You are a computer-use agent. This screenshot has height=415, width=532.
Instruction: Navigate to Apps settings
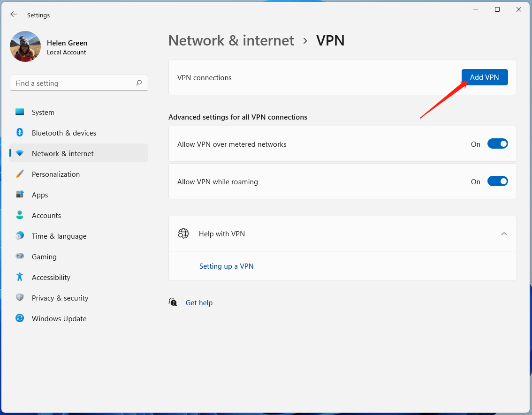(79, 195)
